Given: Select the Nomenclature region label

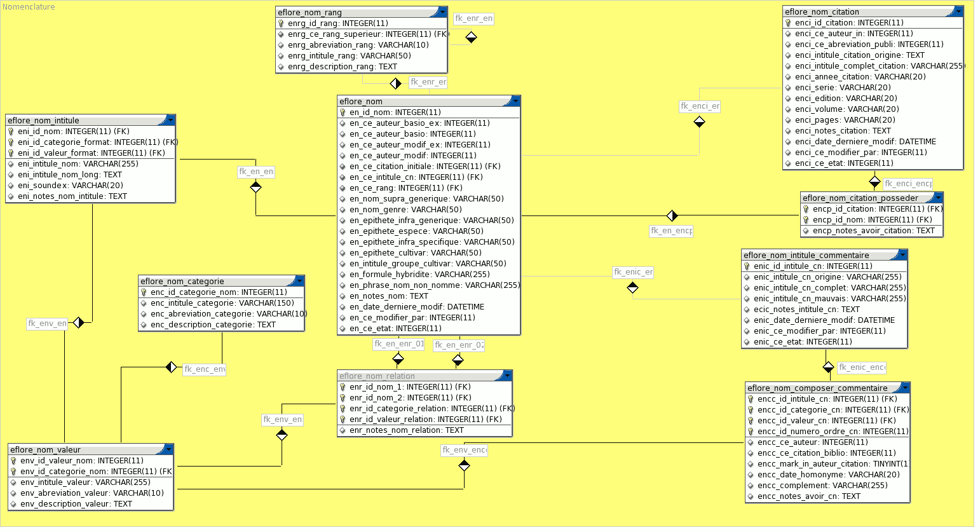Looking at the screenshot, I should pos(29,7).
